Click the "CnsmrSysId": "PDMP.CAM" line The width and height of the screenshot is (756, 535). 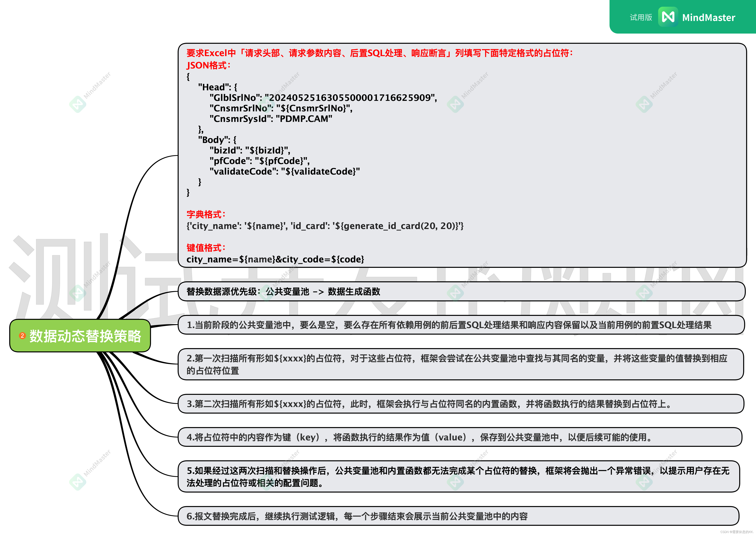click(271, 119)
